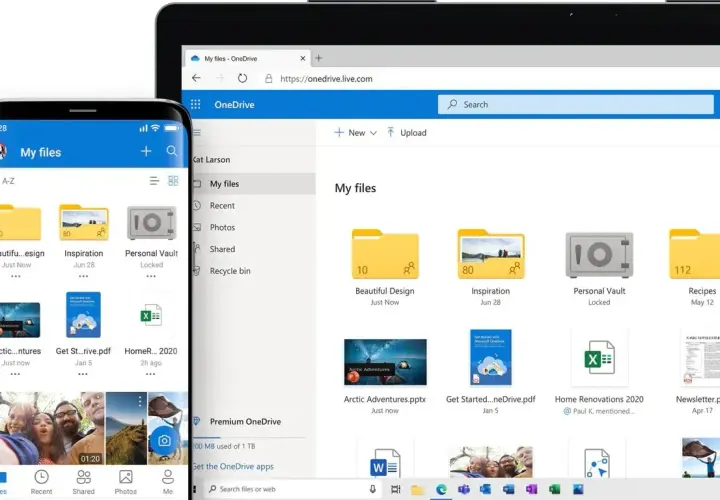Screen dimensions: 720x500
Task: Open Microsoft Teams from the taskbar
Action: [x=464, y=489]
